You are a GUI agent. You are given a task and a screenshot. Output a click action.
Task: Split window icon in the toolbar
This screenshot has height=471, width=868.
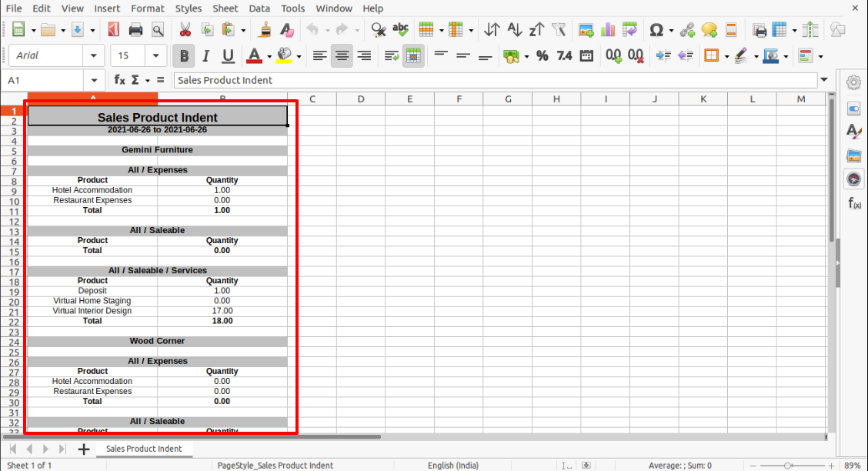810,29
